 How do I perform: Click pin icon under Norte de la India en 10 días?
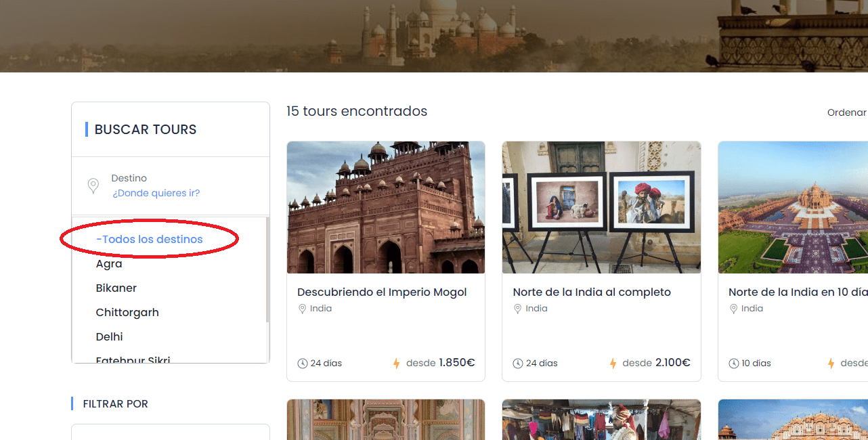click(733, 309)
